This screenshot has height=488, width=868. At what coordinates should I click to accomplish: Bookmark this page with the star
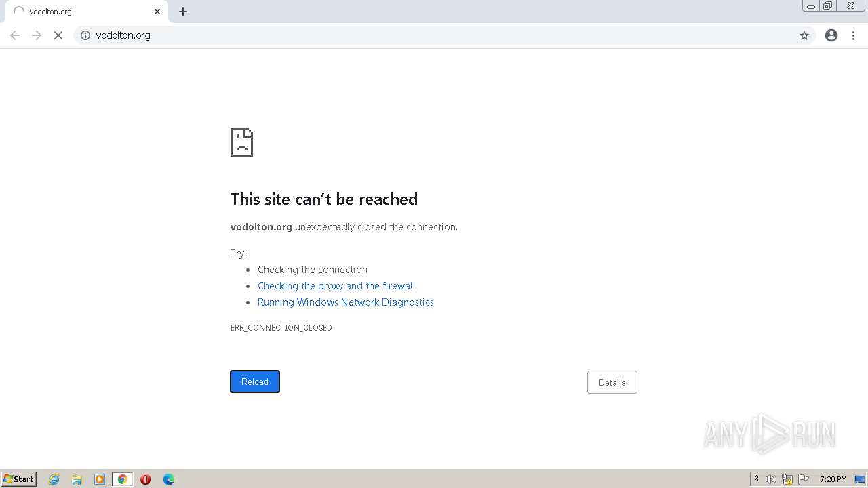804,35
